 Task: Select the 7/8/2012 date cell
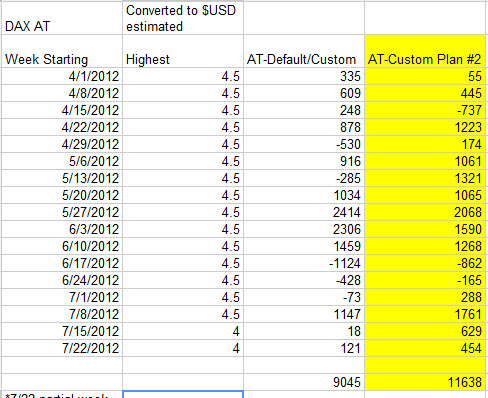pos(62,314)
